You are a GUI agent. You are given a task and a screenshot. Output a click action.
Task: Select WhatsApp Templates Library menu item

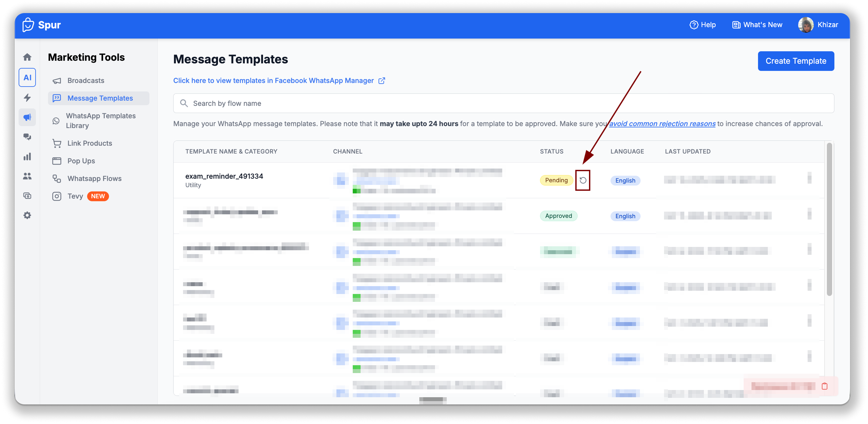101,121
